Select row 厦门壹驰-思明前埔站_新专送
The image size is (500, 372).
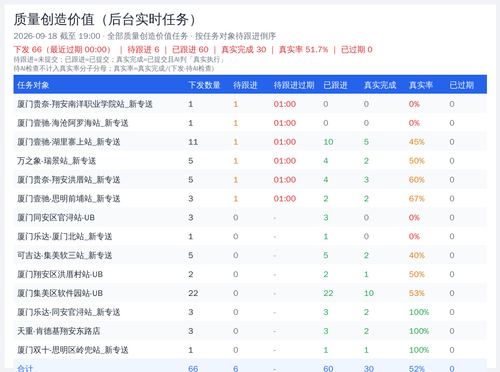250,199
